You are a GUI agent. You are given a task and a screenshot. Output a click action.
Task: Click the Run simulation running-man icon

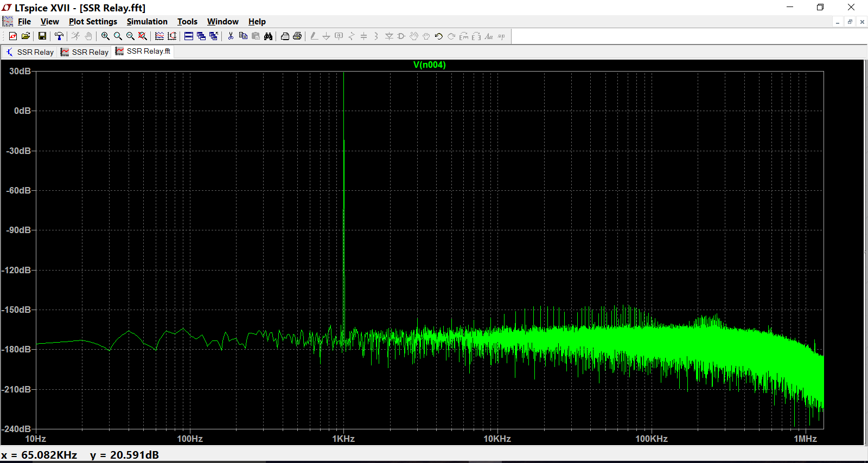pos(75,36)
